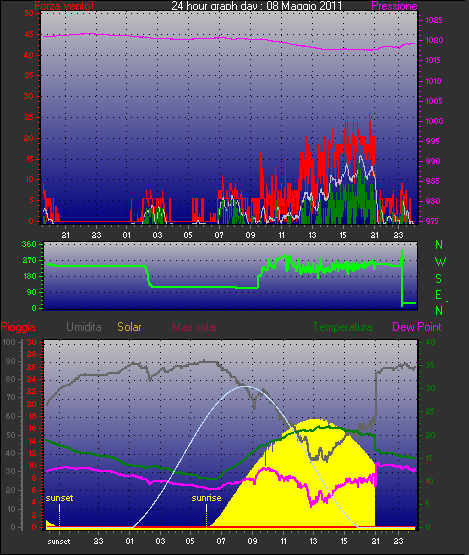Select the green Temperatura legend label
The width and height of the screenshot is (469, 555).
click(x=342, y=327)
